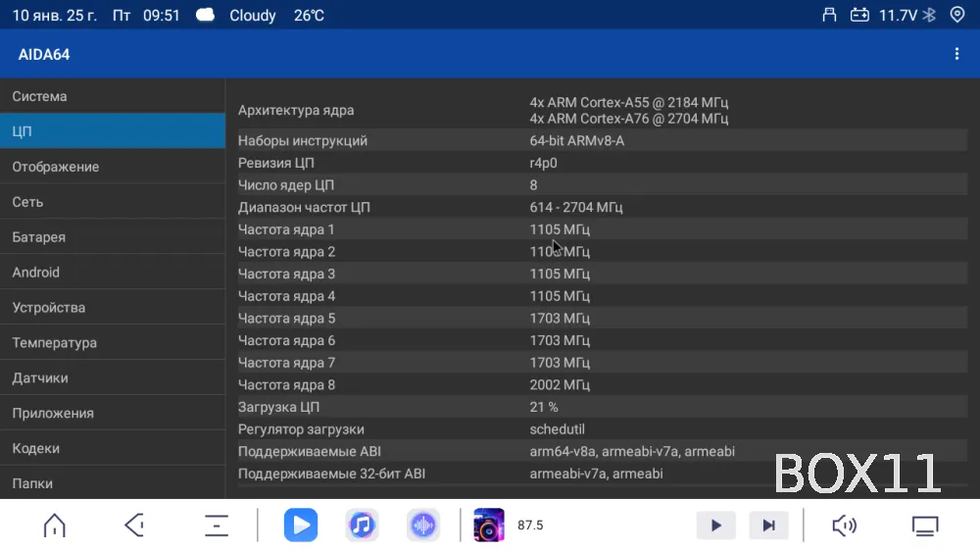Viewport: 980px width, 551px height.
Task: Start radio playback with play button
Action: (716, 526)
